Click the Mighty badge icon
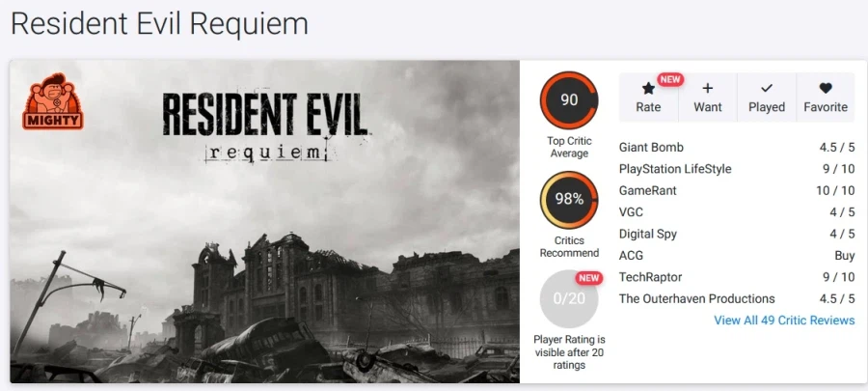Viewport: 868px width, 391px height. pyautogui.click(x=53, y=101)
